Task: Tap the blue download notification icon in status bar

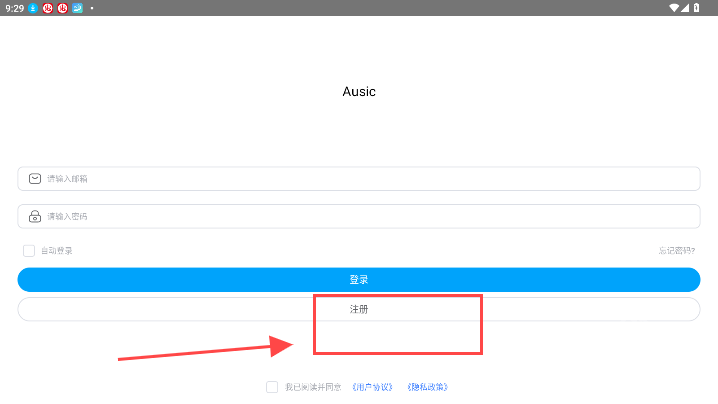Action: coord(33,7)
